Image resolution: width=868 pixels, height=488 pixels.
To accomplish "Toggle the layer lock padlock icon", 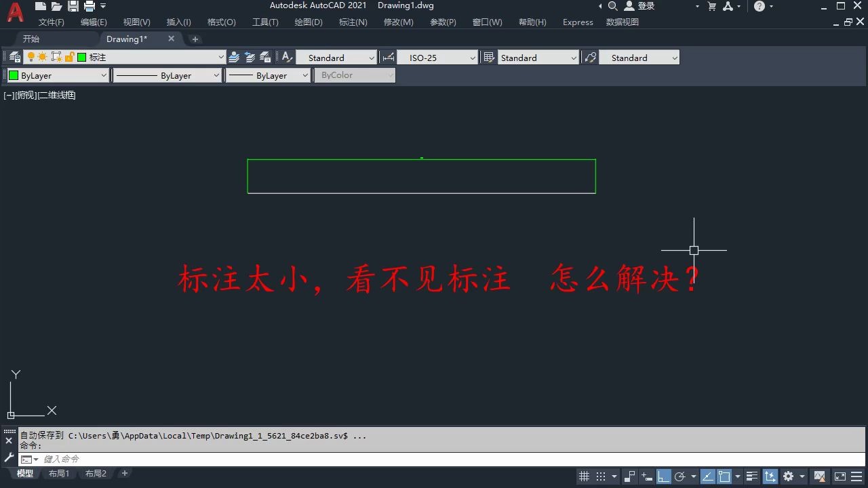I will 68,57.
